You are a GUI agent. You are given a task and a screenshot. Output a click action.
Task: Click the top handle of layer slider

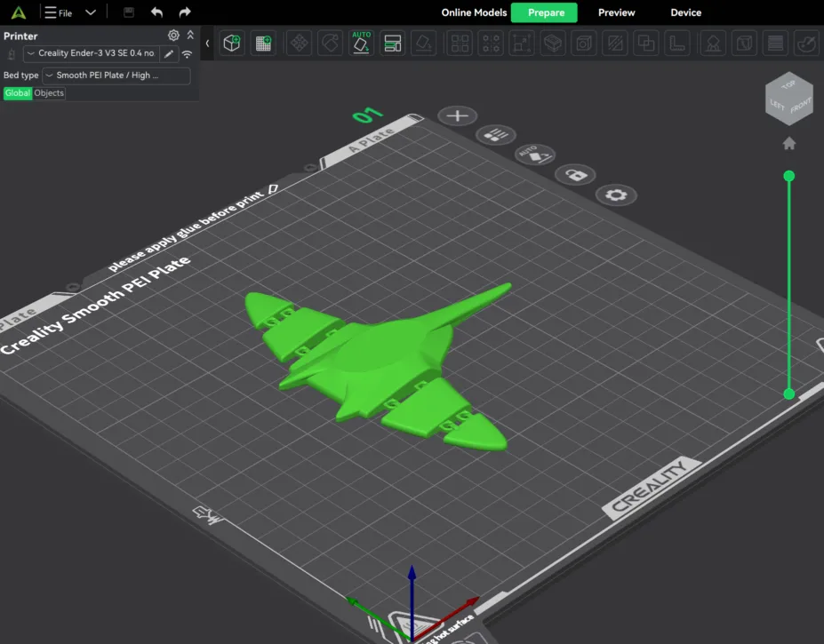tap(788, 176)
